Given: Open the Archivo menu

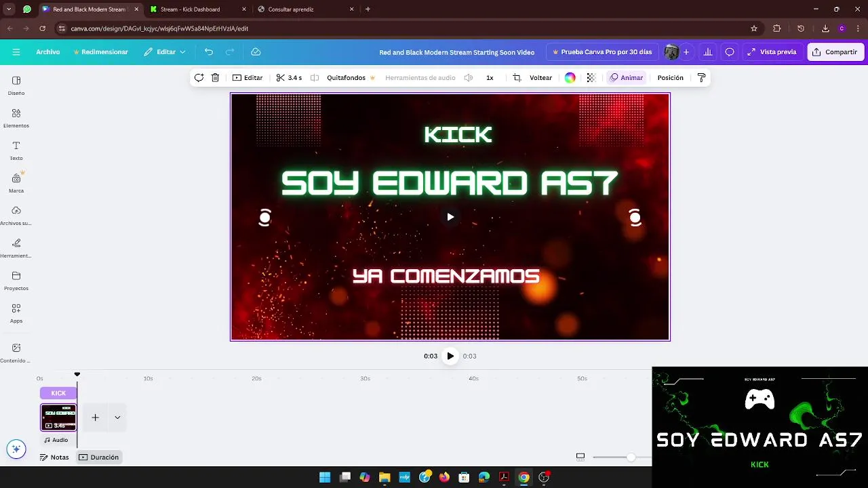Looking at the screenshot, I should [x=48, y=52].
